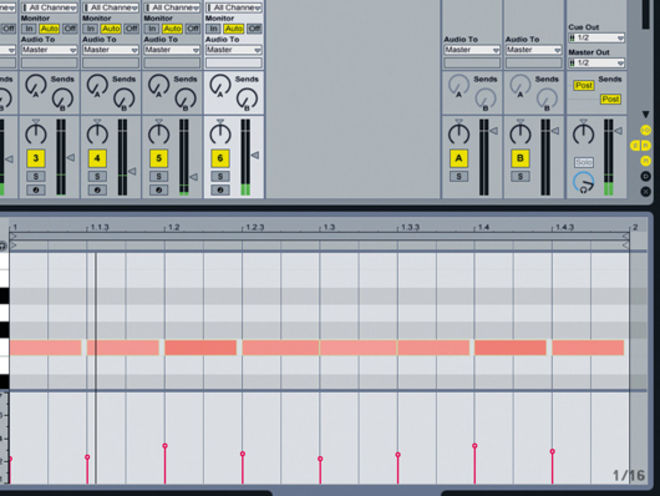Click the Master volume fader handle
The width and height of the screenshot is (660, 496).
(x=618, y=131)
